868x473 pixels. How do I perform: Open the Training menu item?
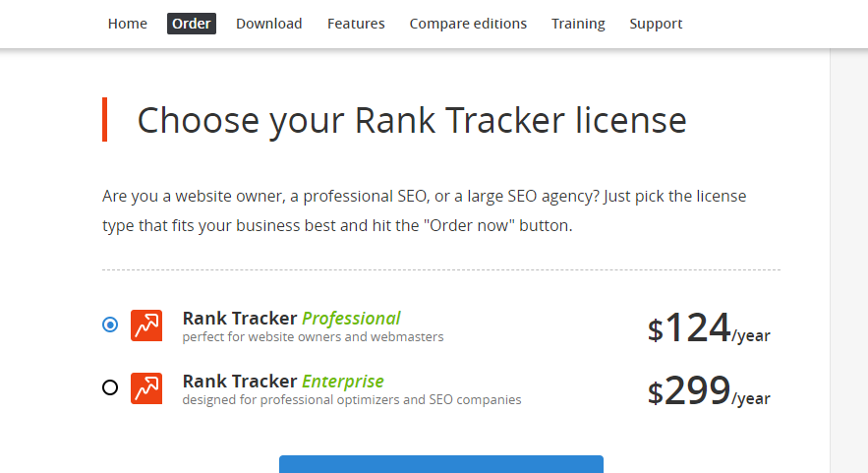pyautogui.click(x=578, y=24)
